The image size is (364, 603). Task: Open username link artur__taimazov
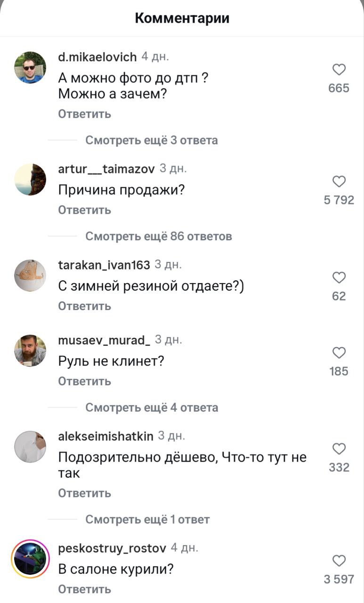pyautogui.click(x=106, y=170)
